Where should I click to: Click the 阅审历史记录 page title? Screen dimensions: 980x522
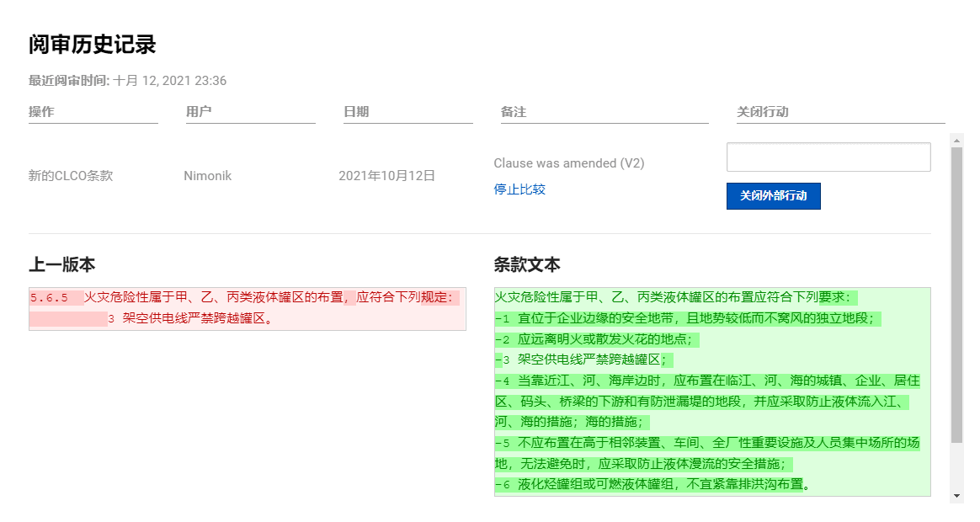[93, 45]
